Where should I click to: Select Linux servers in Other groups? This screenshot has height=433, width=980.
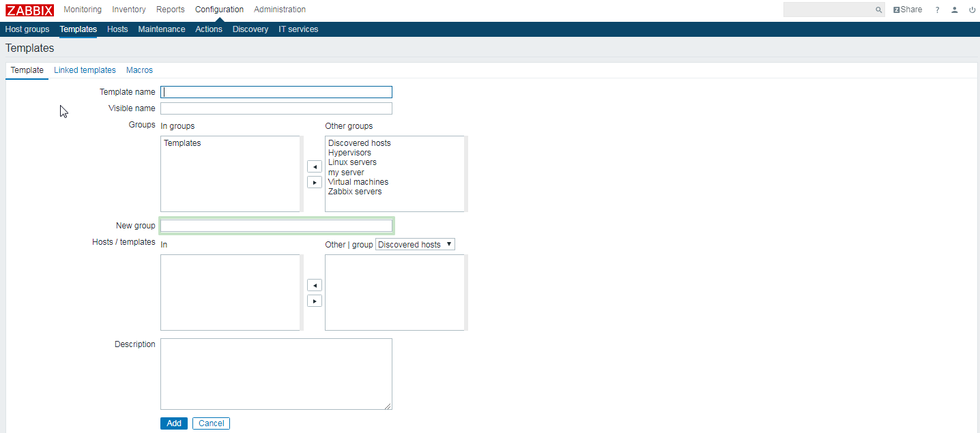tap(352, 162)
